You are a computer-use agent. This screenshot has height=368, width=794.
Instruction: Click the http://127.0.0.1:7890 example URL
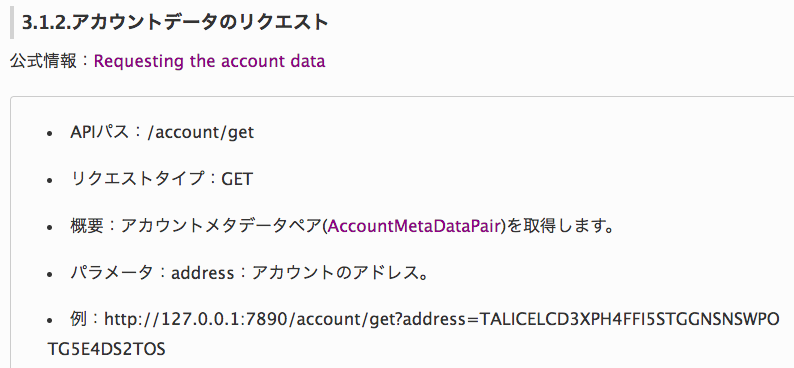pos(197,319)
